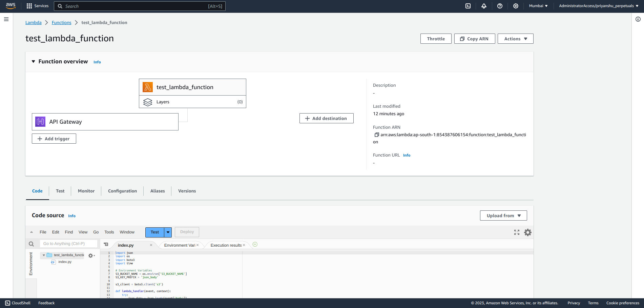Viewport: 644px width, 308px height.
Task: Click the Add trigger button
Action: click(x=54, y=139)
